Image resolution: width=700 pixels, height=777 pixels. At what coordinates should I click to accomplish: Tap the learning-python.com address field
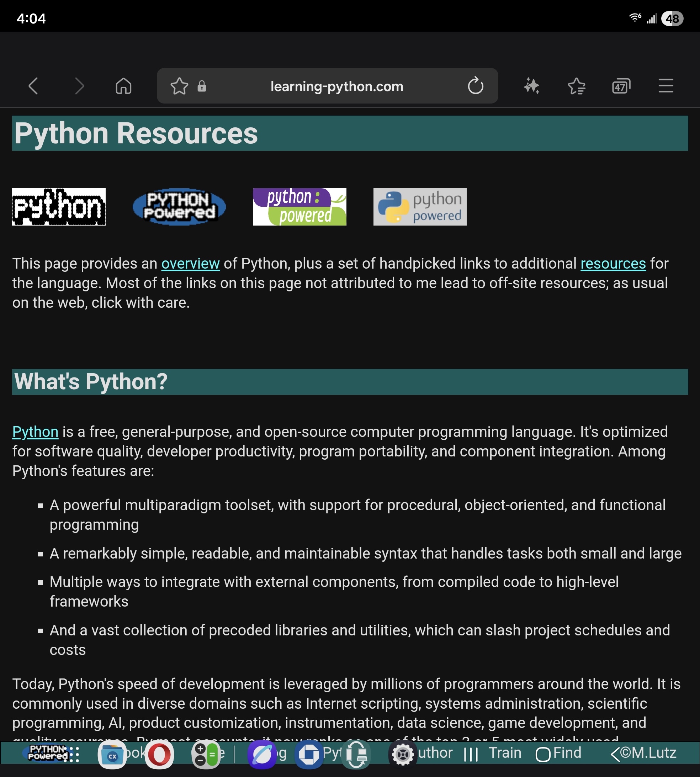point(336,86)
